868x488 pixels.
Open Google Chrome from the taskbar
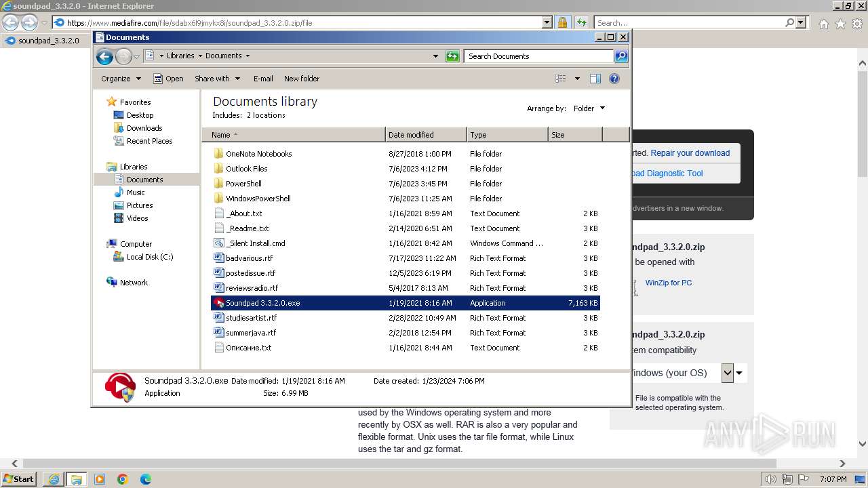[x=123, y=479]
